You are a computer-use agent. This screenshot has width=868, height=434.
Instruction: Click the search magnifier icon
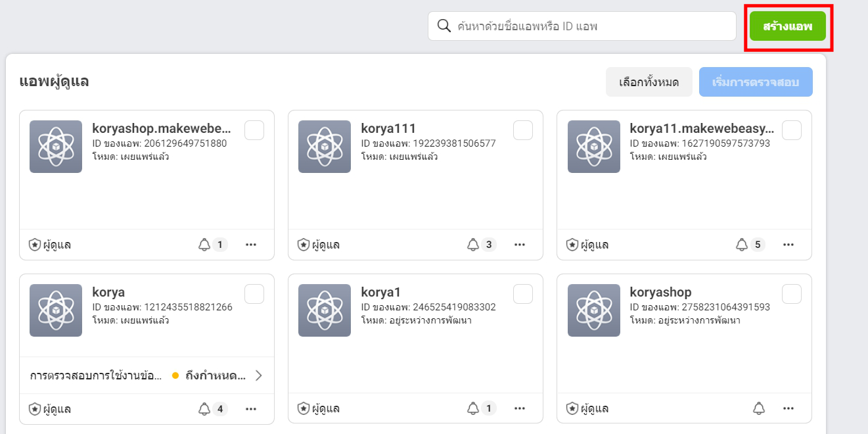pyautogui.click(x=443, y=26)
